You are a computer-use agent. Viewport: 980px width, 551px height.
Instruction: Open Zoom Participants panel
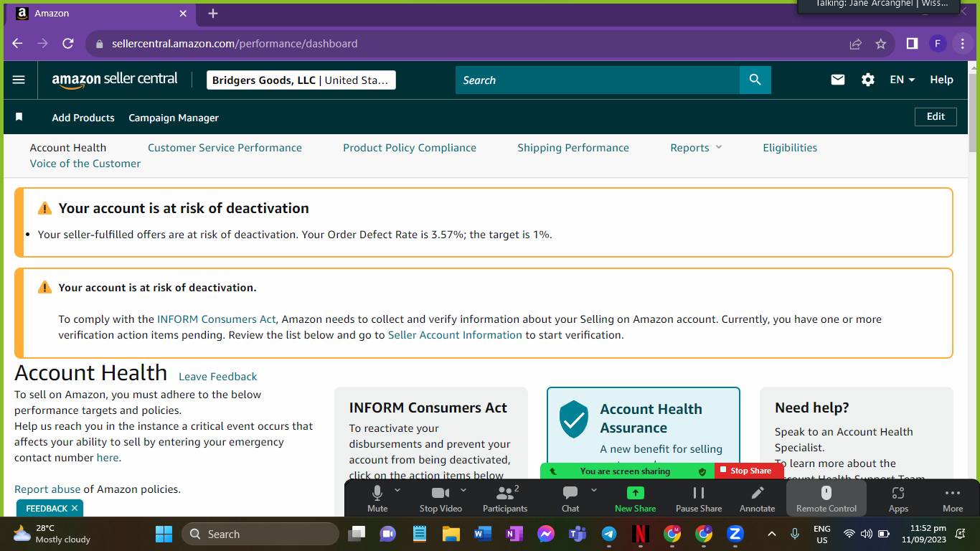coord(505,498)
